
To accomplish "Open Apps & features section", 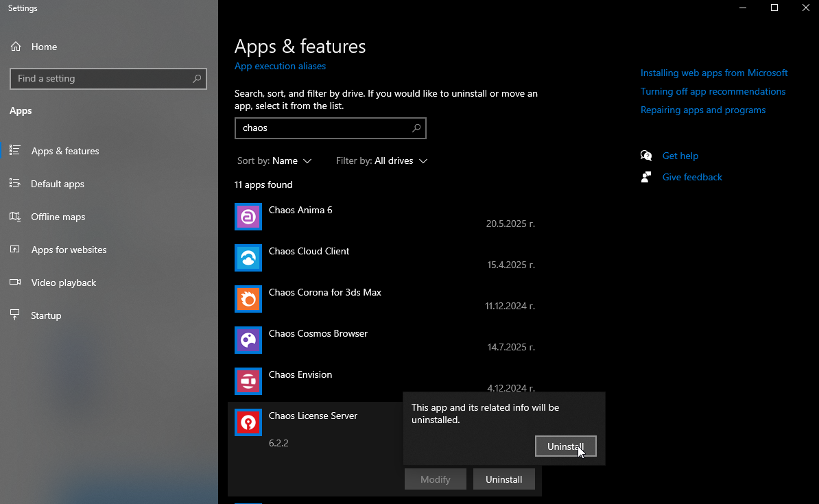I will (108, 151).
